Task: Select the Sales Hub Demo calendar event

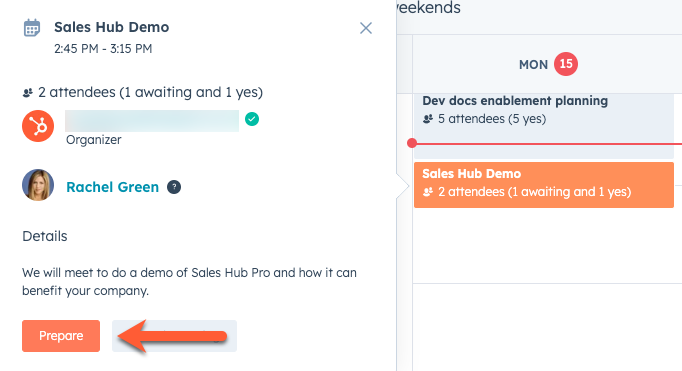Action: (x=544, y=185)
